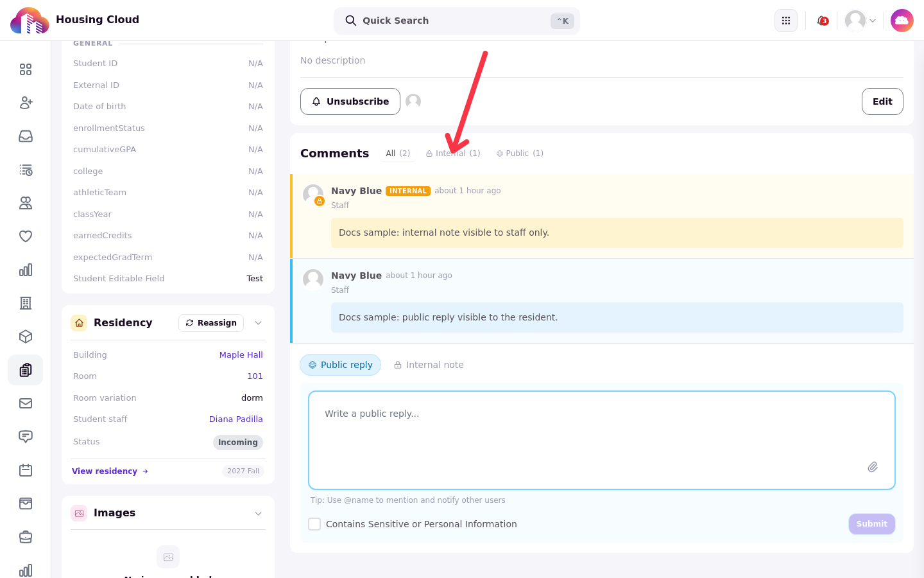Open the inbox tray sidebar icon
The width and height of the screenshot is (924, 578).
pos(26,136)
